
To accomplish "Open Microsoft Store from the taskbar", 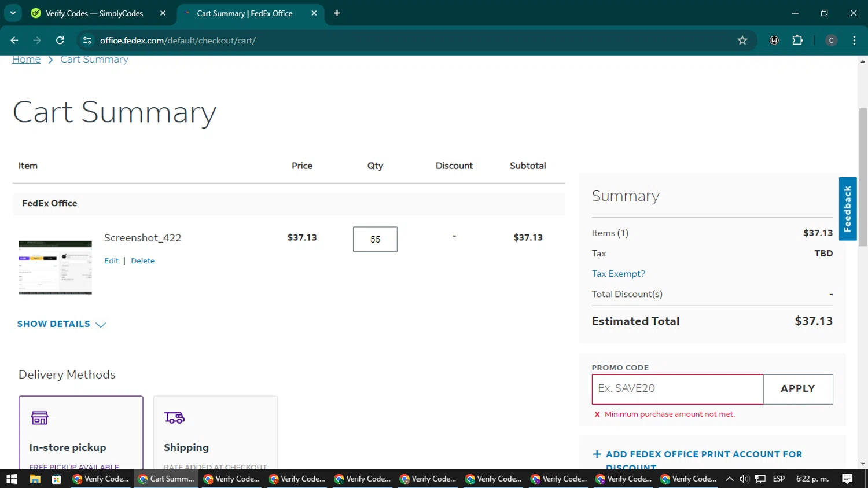I will click(x=56, y=479).
